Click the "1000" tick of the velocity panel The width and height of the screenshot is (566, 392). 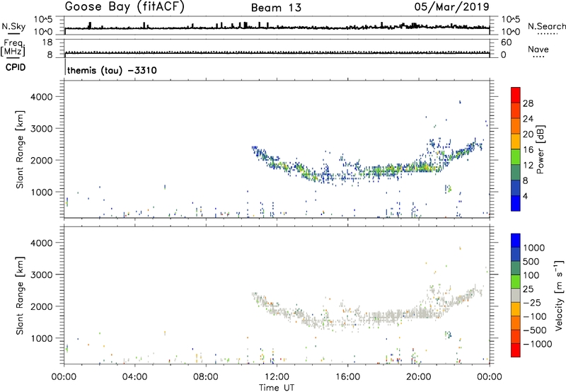(42, 338)
